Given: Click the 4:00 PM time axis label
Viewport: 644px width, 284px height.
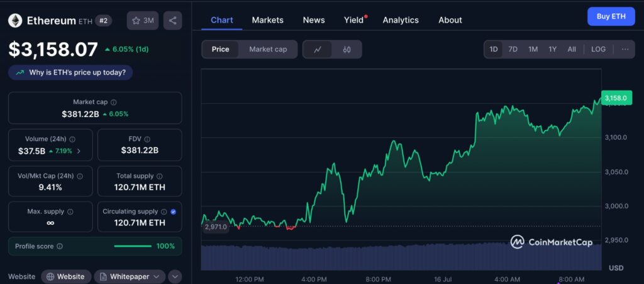Looking at the screenshot, I should point(314,280).
